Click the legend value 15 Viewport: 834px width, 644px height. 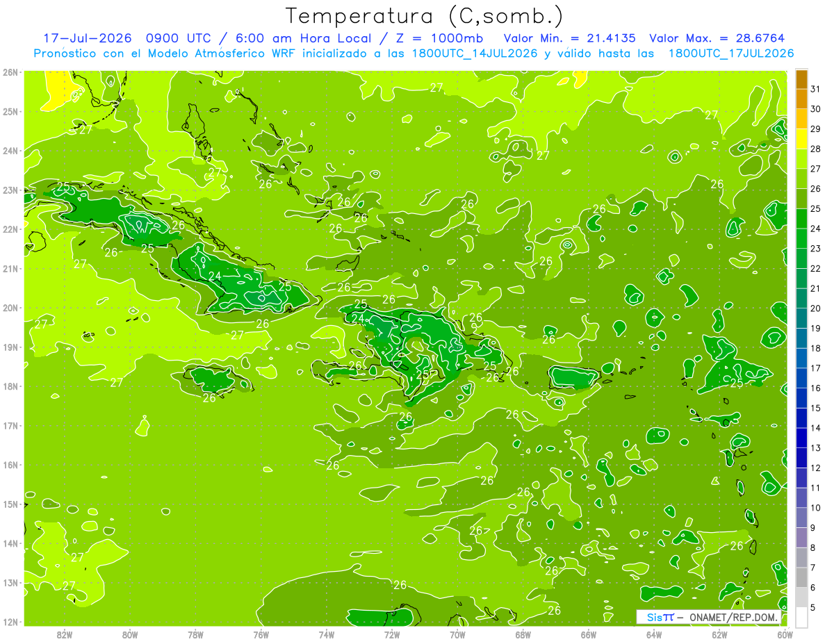[815, 408]
